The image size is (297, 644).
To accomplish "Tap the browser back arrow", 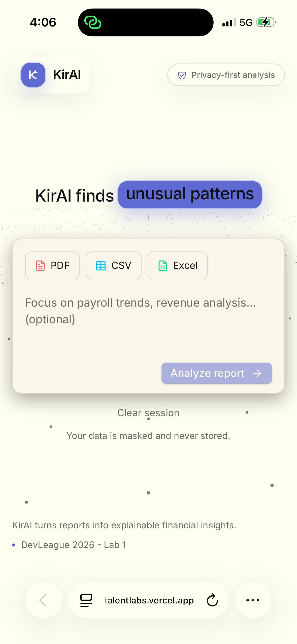I will (44, 600).
